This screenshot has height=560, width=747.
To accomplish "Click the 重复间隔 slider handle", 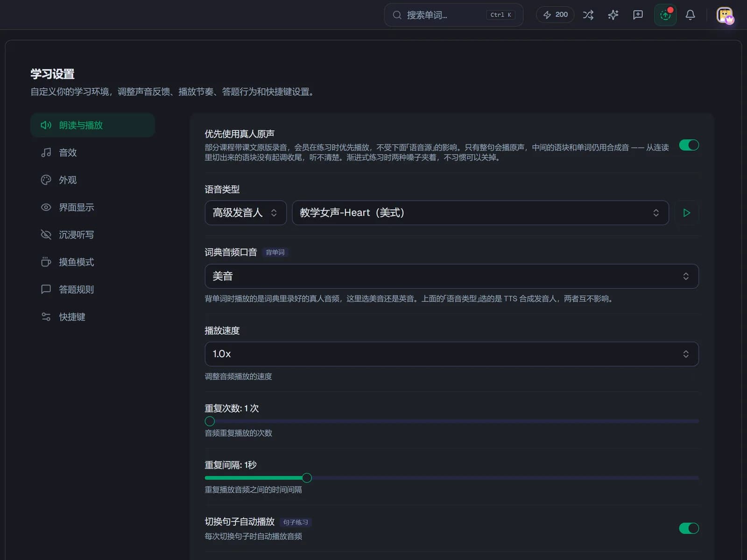I will (307, 478).
